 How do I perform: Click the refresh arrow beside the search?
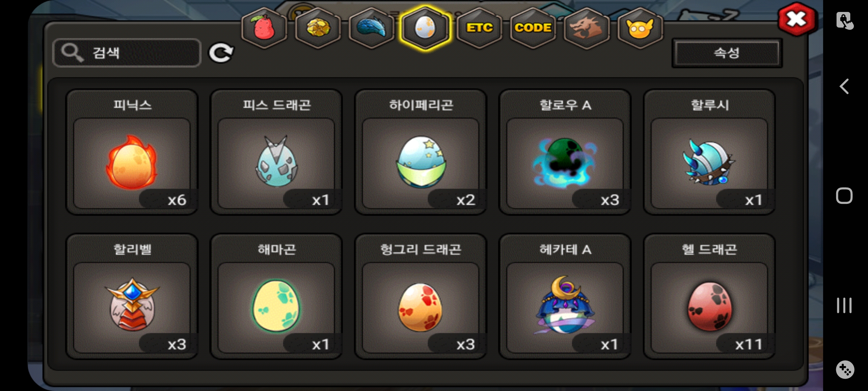click(221, 53)
